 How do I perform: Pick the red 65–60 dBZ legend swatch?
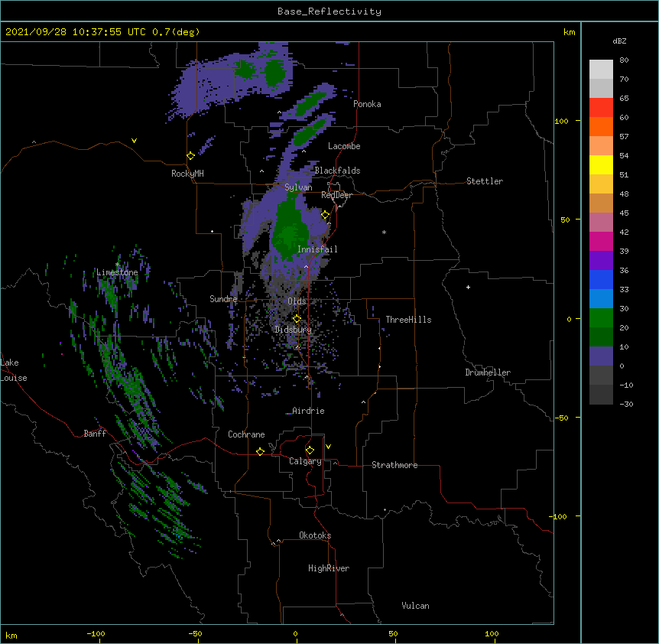[x=601, y=108]
